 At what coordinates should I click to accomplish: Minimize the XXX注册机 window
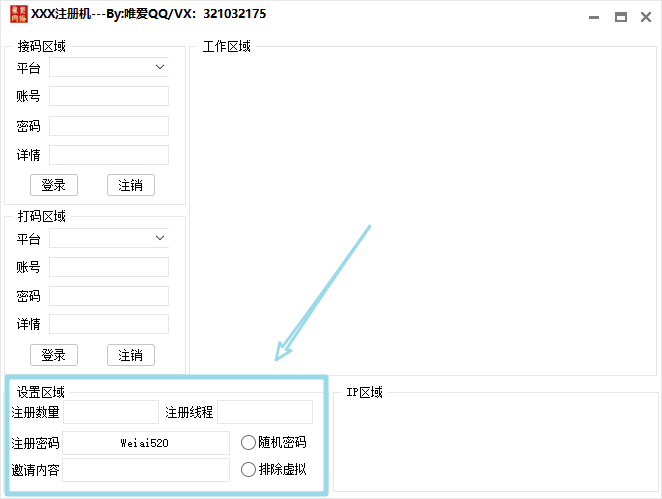coord(594,17)
